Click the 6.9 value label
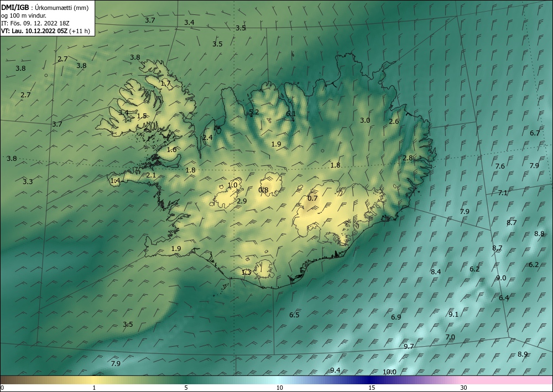 tap(396, 317)
